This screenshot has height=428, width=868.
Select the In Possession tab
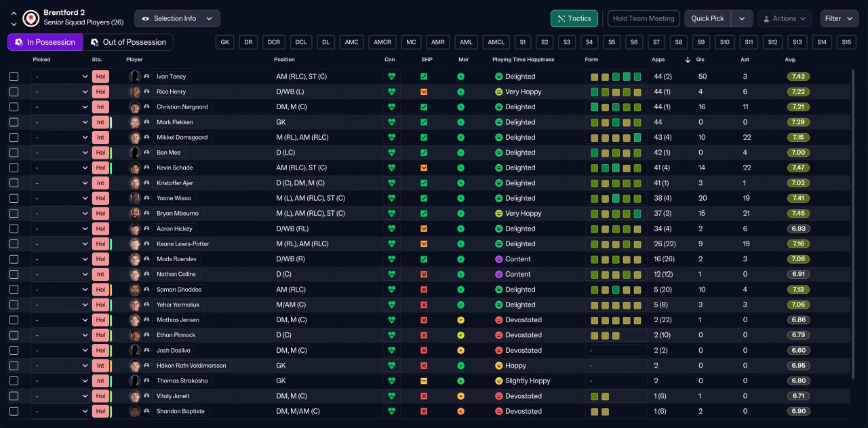tap(45, 42)
